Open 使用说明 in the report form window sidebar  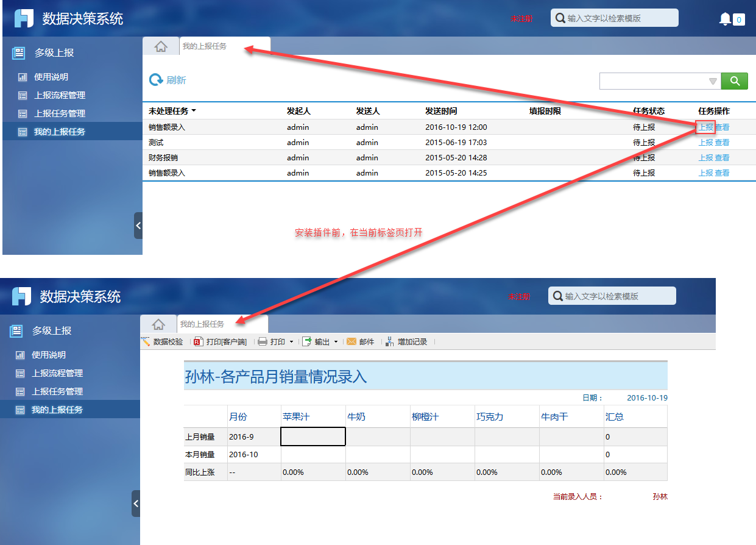[x=49, y=355]
